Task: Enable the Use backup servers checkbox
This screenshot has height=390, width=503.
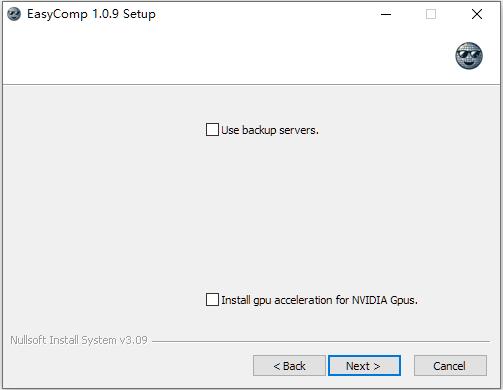Action: (212, 130)
